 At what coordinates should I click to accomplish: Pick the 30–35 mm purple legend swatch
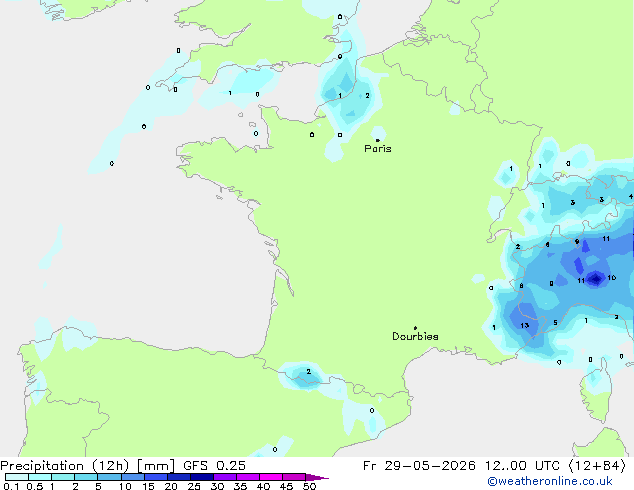[x=225, y=477]
